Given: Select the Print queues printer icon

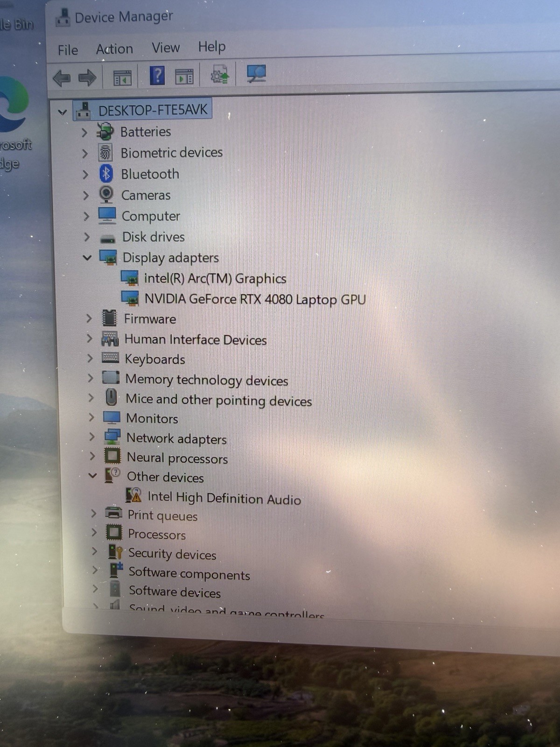Looking at the screenshot, I should click(x=114, y=513).
